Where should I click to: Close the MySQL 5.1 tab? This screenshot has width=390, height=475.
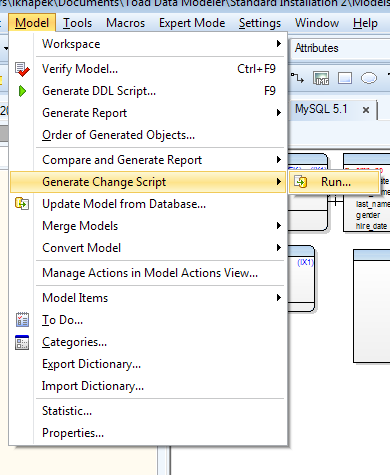[366, 110]
